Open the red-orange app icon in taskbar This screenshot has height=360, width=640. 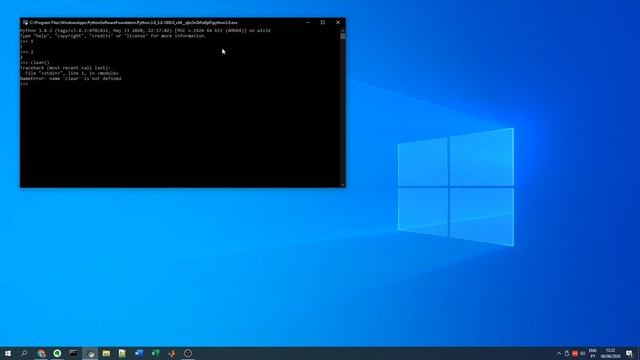pos(172,353)
